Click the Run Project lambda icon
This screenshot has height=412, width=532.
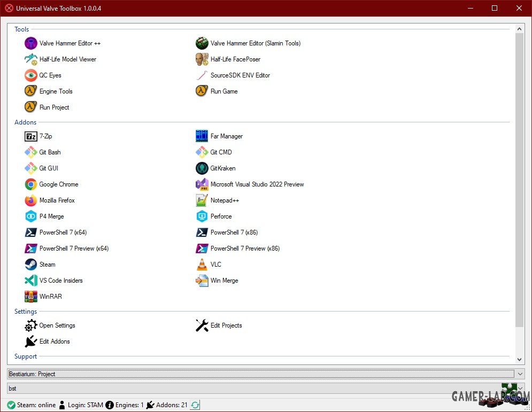[30, 107]
